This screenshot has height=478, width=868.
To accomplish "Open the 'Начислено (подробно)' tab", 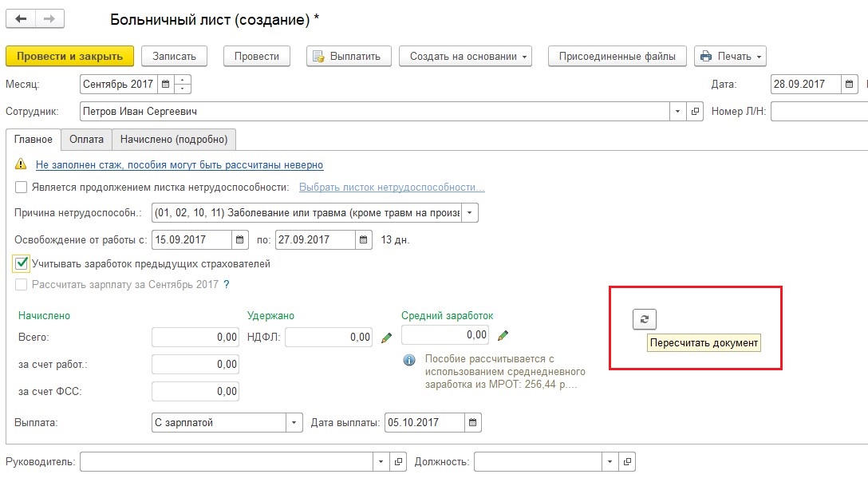I will point(173,139).
